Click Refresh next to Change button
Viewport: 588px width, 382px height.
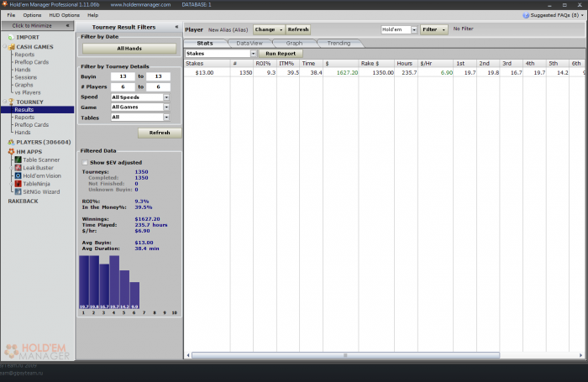(x=298, y=29)
